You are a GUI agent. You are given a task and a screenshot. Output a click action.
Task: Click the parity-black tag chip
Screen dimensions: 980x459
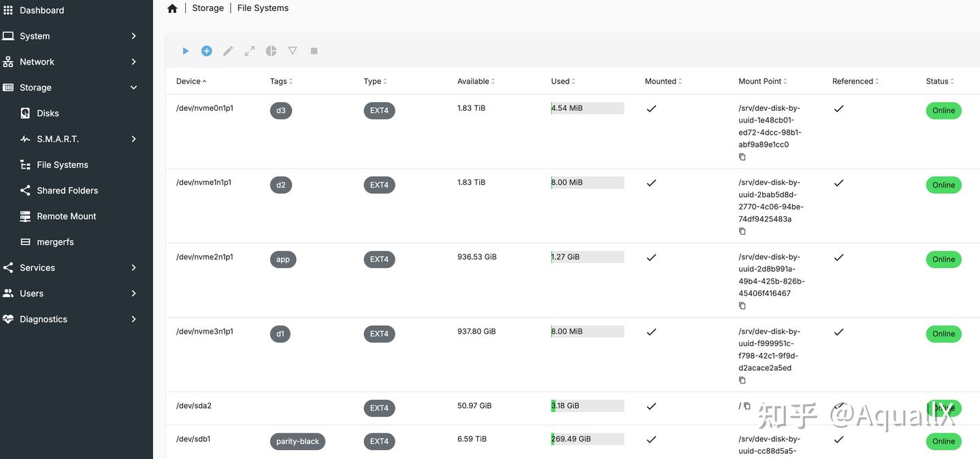tap(297, 441)
